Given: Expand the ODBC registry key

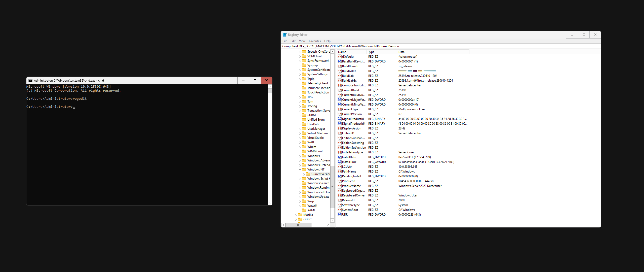Looking at the screenshot, I should click(296, 219).
